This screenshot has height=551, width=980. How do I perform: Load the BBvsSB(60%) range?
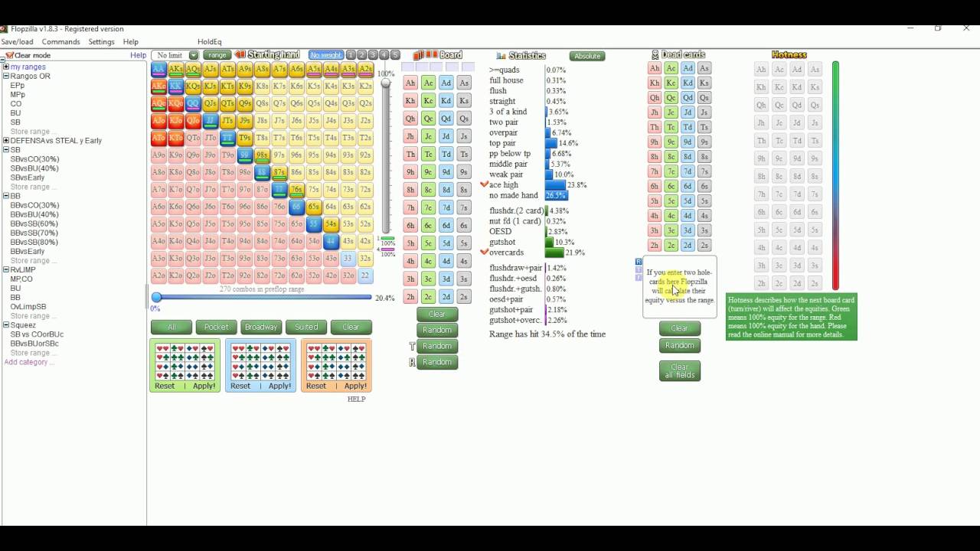pyautogui.click(x=34, y=223)
